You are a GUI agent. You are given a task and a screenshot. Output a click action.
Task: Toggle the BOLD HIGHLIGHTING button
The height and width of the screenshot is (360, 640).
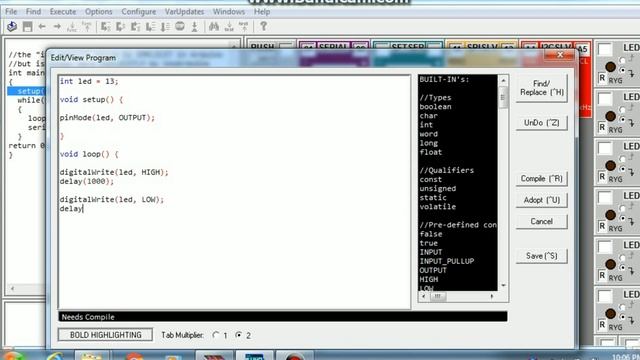[105, 335]
